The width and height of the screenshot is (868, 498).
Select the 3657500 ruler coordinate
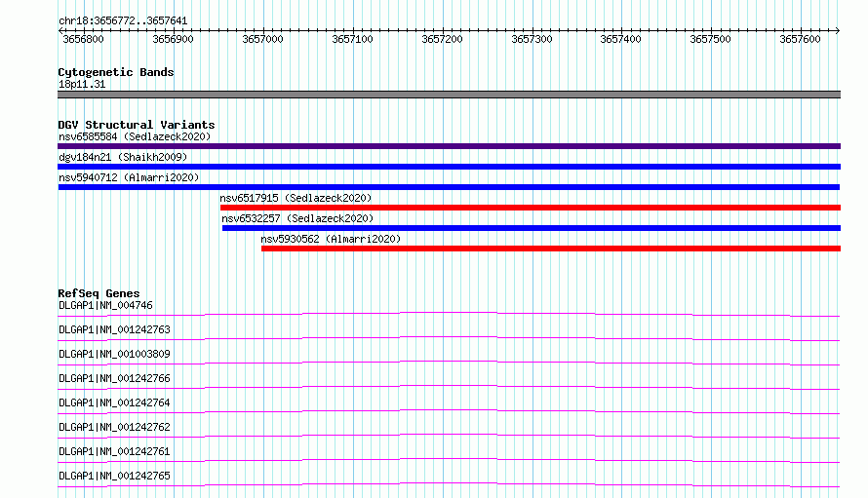pyautogui.click(x=710, y=39)
